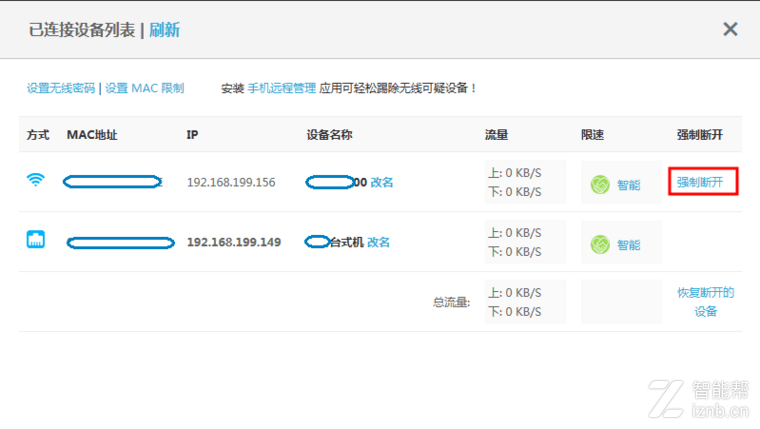This screenshot has width=760, height=429.
Task: Click the MAC地址 column header
Action: [92, 135]
